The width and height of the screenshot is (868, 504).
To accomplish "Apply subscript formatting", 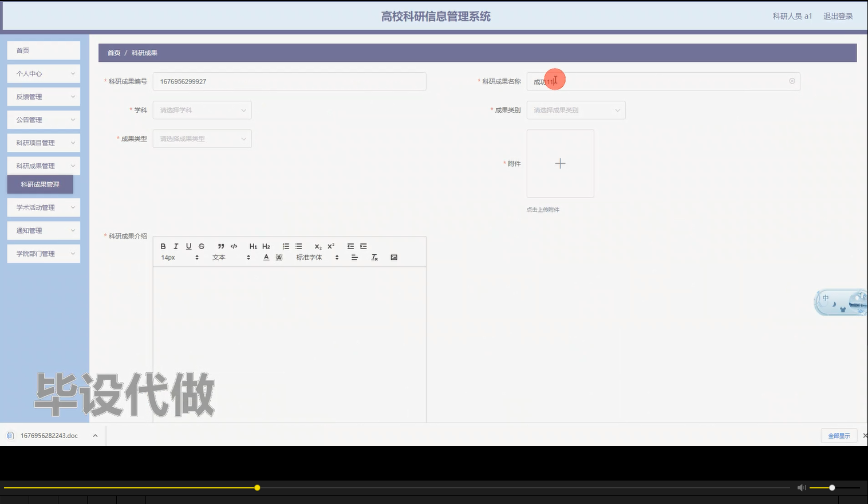I will click(x=319, y=246).
